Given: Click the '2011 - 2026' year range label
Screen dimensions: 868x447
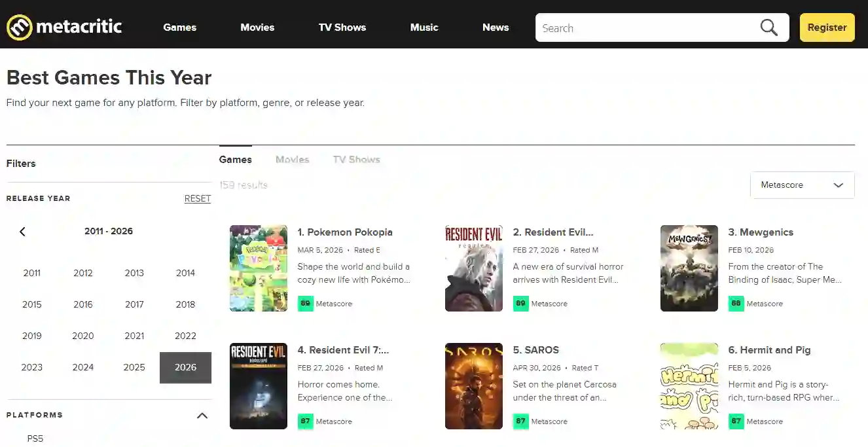Looking at the screenshot, I should click(x=109, y=231).
